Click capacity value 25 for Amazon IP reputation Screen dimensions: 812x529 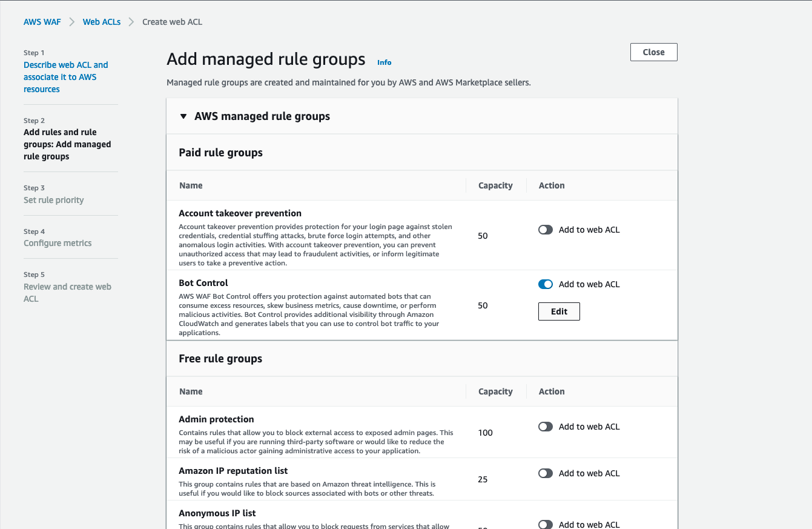483,479
